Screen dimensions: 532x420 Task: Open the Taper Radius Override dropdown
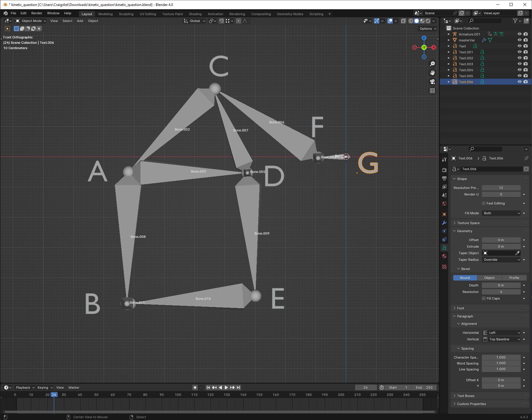coord(501,260)
